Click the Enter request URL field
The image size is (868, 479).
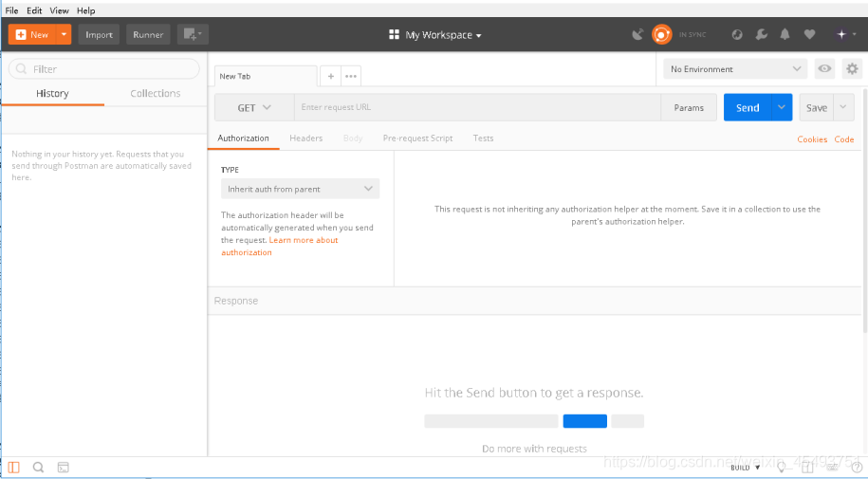(x=477, y=107)
